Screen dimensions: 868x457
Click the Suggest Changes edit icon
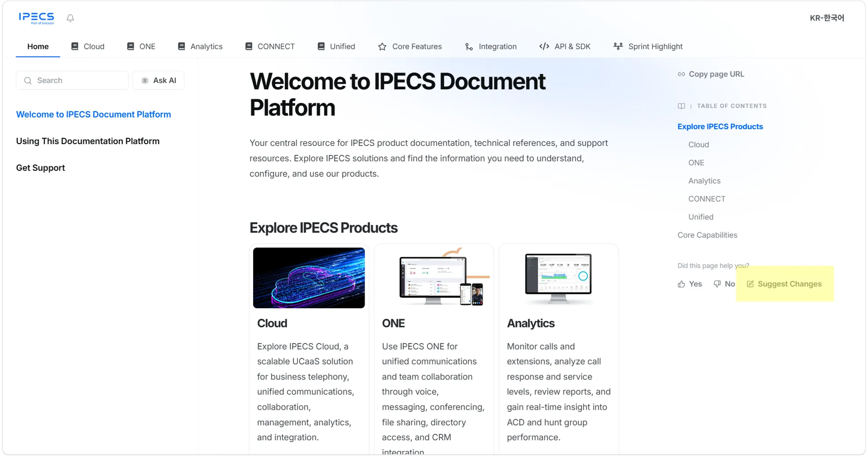pyautogui.click(x=750, y=284)
